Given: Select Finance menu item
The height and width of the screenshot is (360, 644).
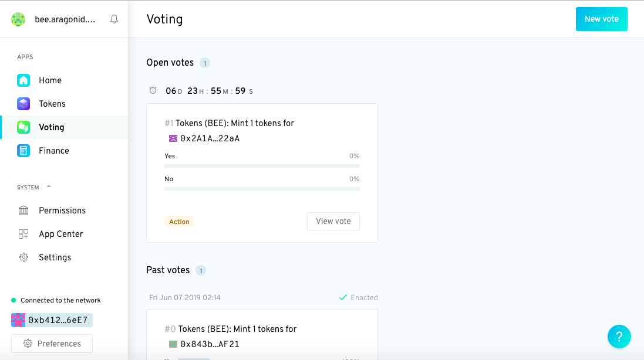Looking at the screenshot, I should [65, 151].
